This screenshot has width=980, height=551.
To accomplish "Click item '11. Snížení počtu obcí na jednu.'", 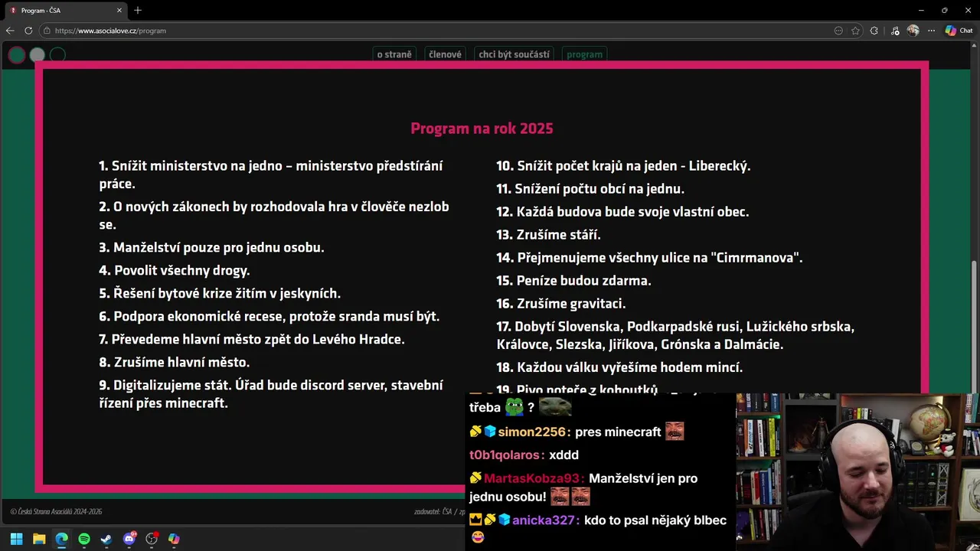I will click(x=590, y=189).
